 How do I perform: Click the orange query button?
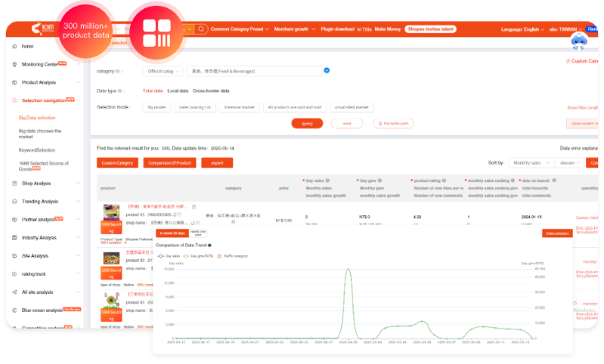pyautogui.click(x=307, y=123)
